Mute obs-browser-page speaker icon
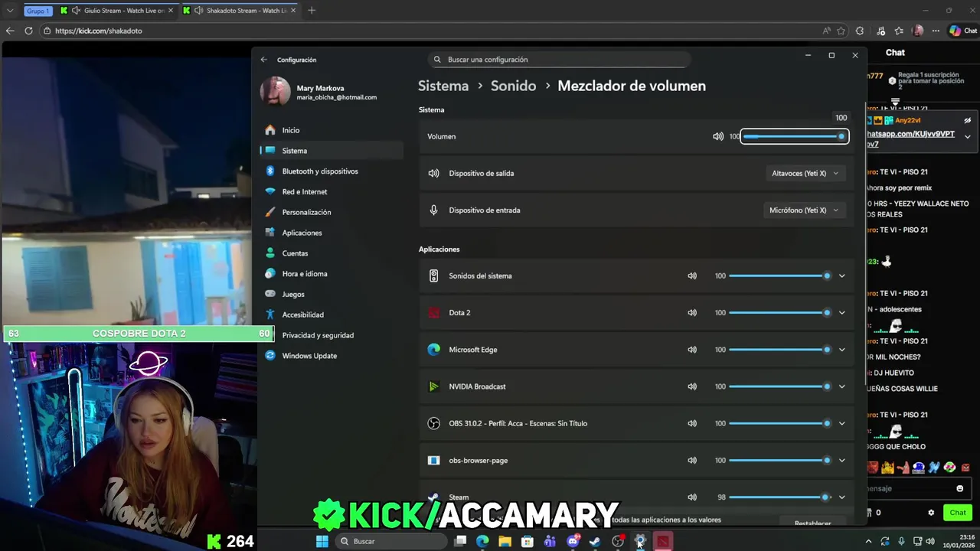The height and width of the screenshot is (551, 980). (692, 460)
